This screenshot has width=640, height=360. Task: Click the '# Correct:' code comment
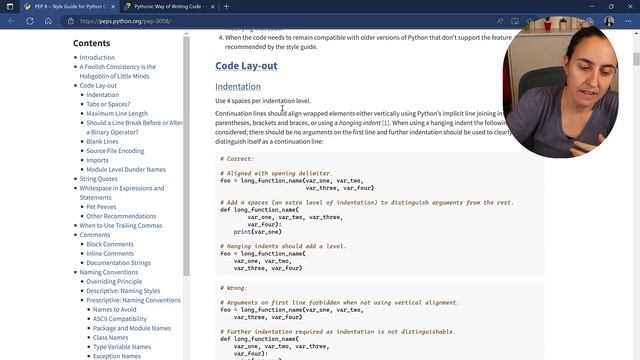point(237,159)
